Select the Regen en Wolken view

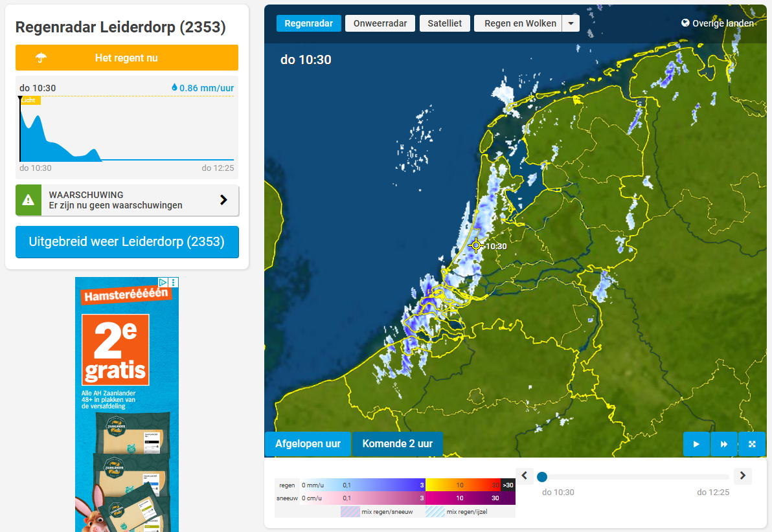[x=518, y=23]
